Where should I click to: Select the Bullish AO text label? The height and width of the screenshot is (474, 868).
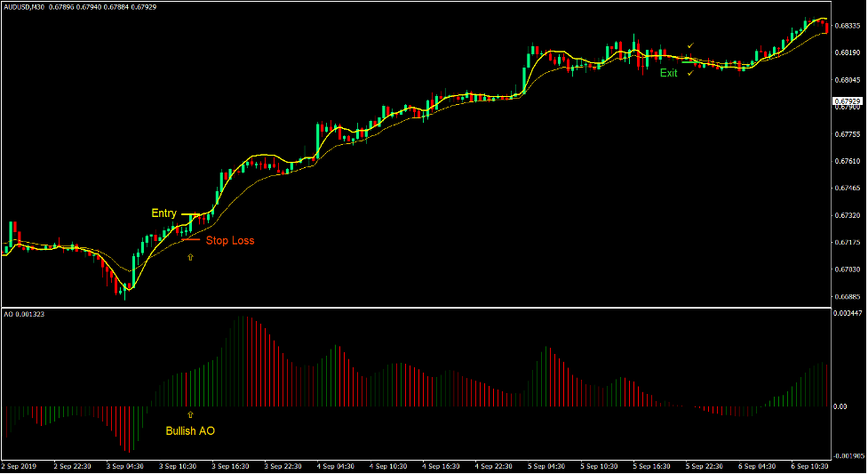[190, 431]
